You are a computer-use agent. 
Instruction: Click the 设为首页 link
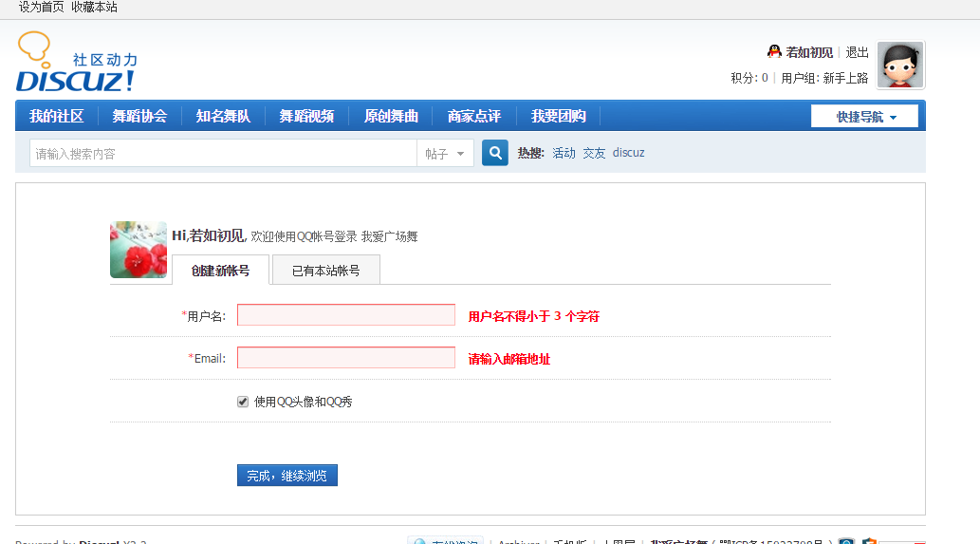[x=41, y=8]
